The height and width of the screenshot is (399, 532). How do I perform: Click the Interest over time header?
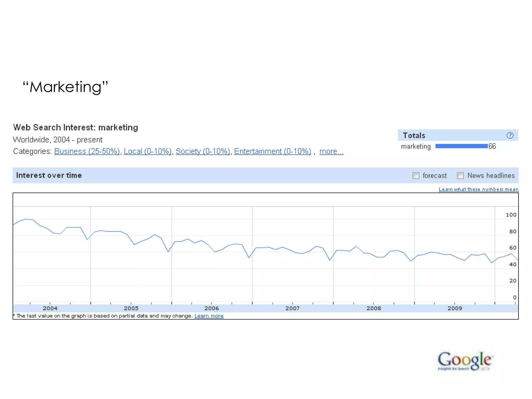pos(49,175)
